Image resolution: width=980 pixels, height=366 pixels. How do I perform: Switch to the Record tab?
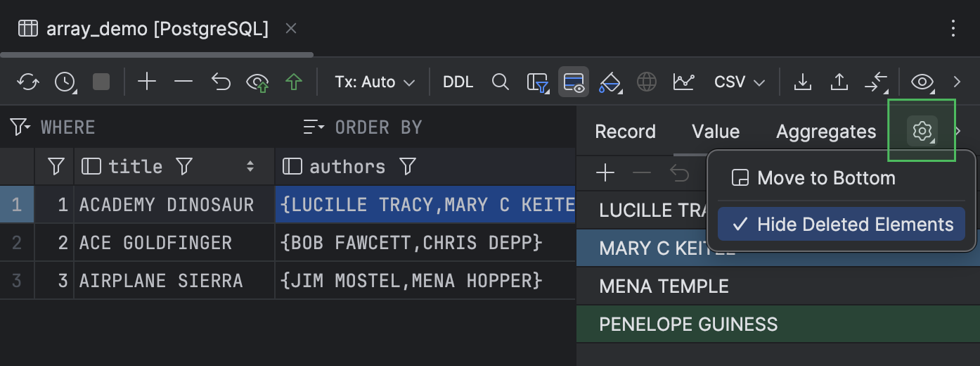click(625, 132)
